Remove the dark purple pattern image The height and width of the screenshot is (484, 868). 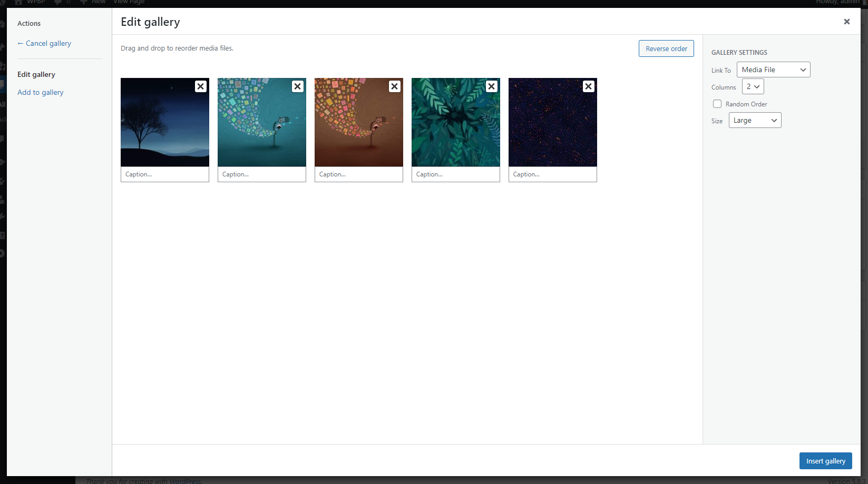(588, 86)
